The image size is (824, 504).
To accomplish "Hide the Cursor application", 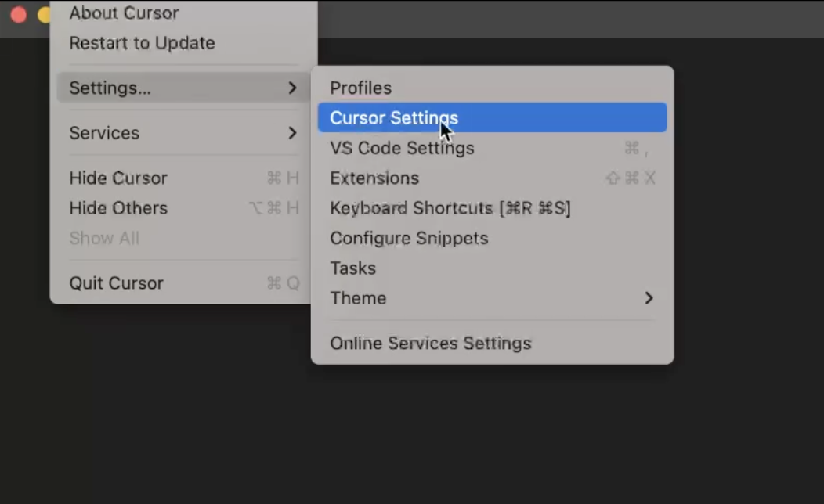I will (117, 178).
